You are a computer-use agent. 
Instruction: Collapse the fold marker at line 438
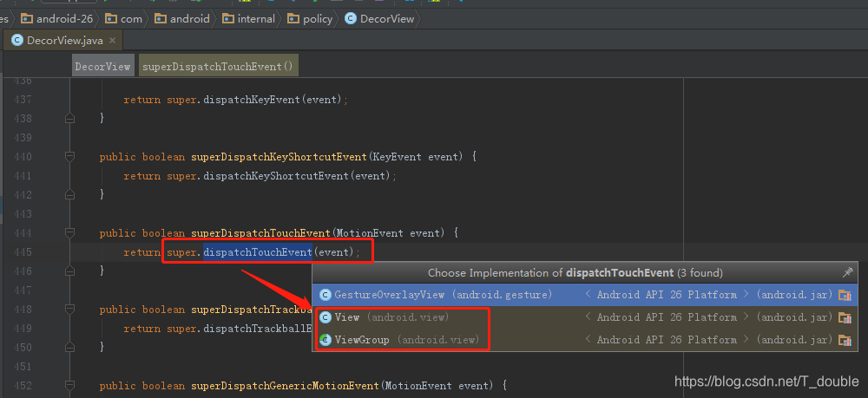click(x=69, y=118)
